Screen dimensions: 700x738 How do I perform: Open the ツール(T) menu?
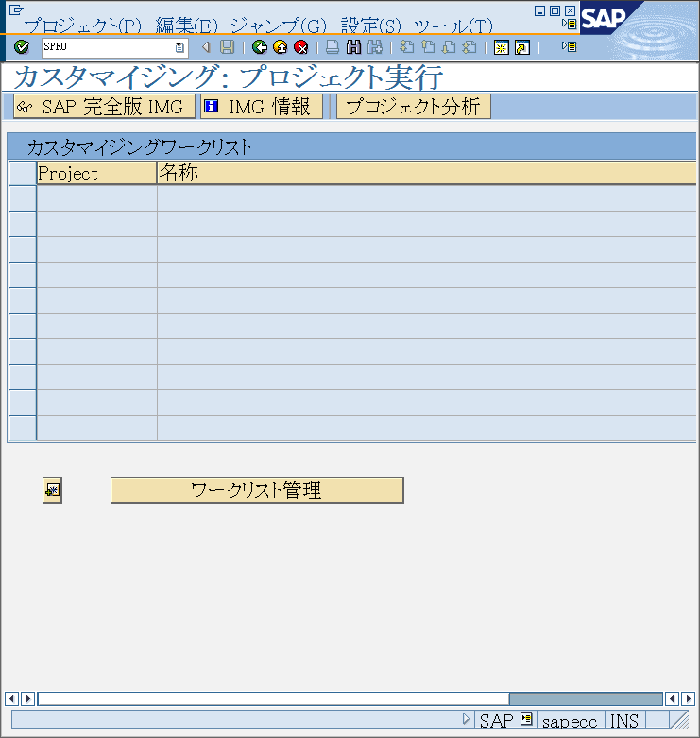pyautogui.click(x=453, y=26)
